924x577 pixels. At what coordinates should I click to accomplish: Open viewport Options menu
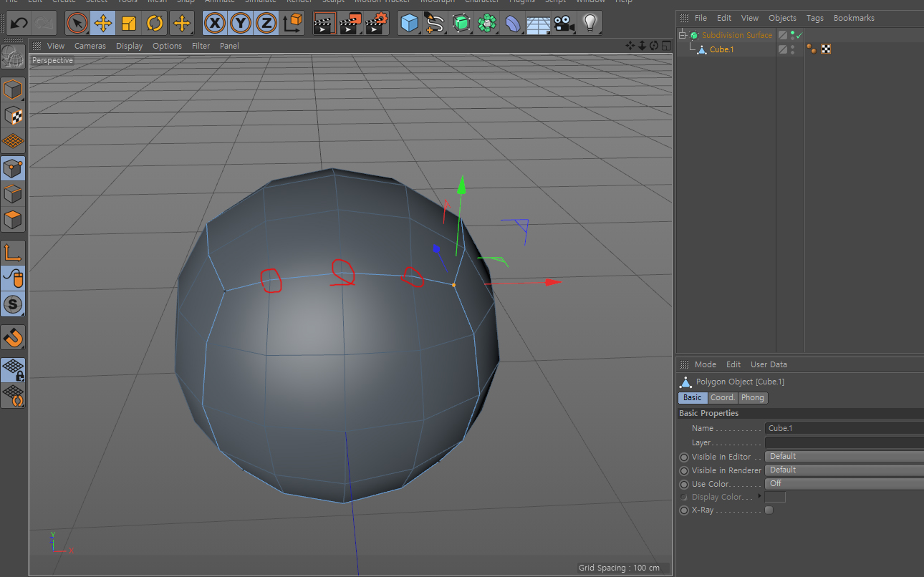point(168,46)
